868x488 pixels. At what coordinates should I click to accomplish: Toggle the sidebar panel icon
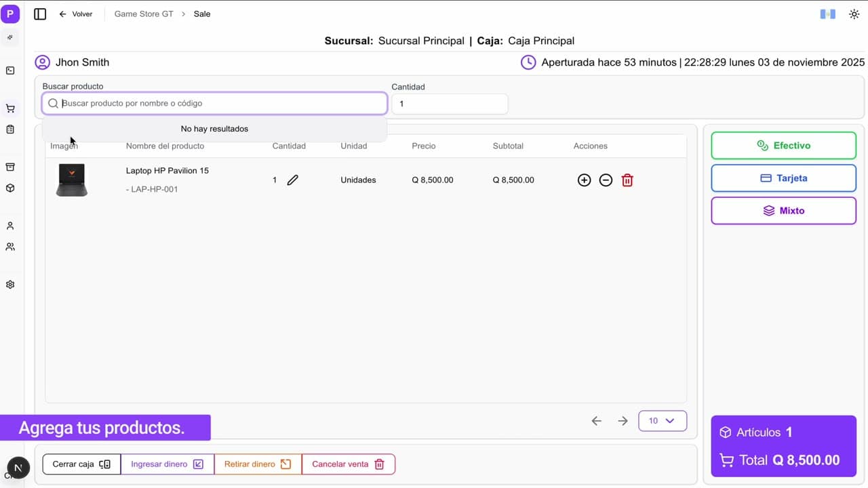coord(40,14)
